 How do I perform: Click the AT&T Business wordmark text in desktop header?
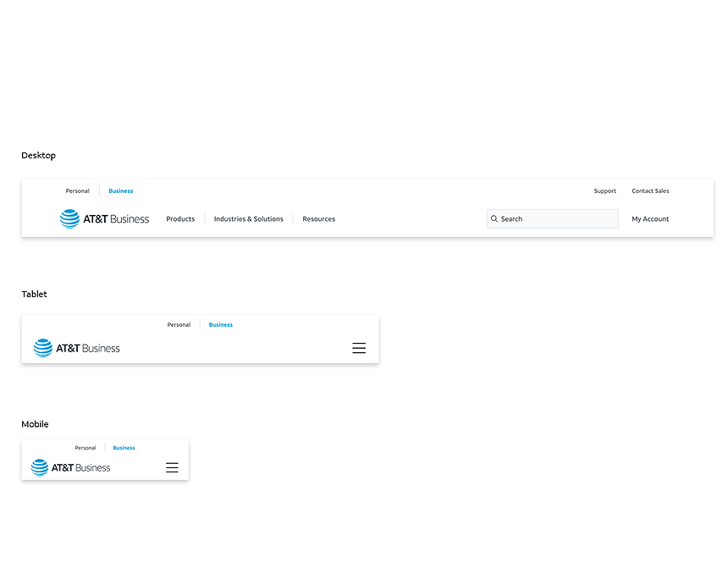pos(116,219)
